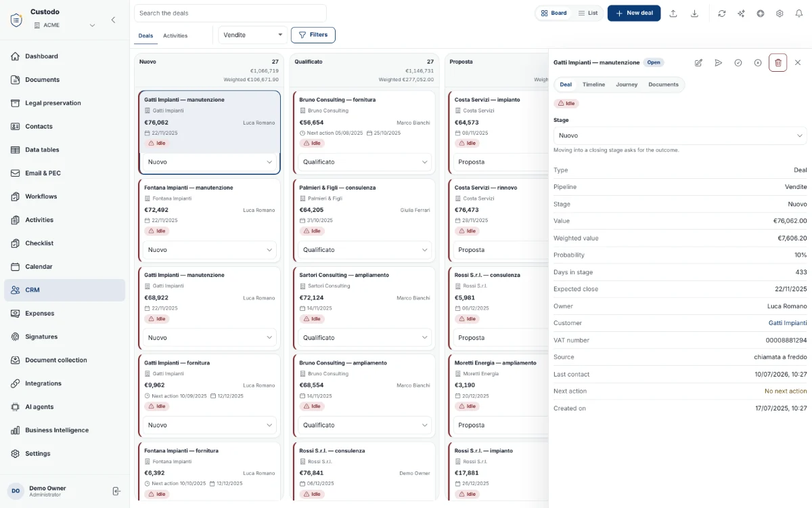Open Signatures in the sidebar
Viewport: 812px width, 508px height.
pos(64,337)
